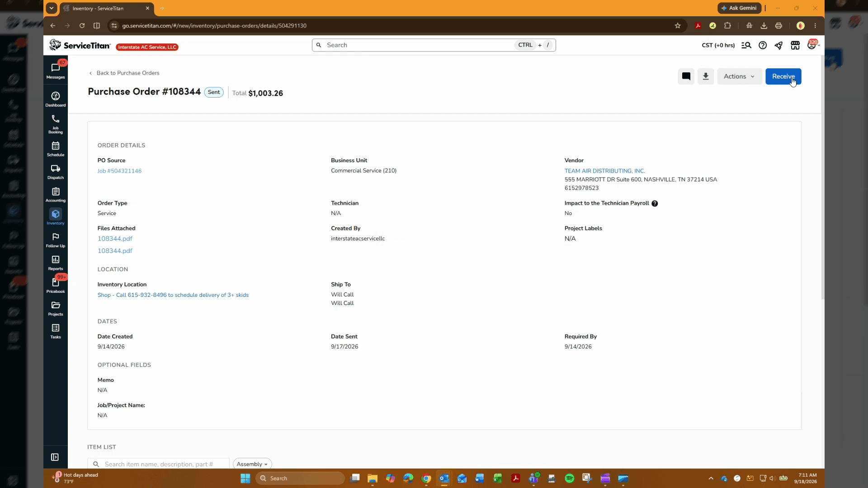Open the purchase order chat comment icon
868x488 pixels.
pos(686,76)
